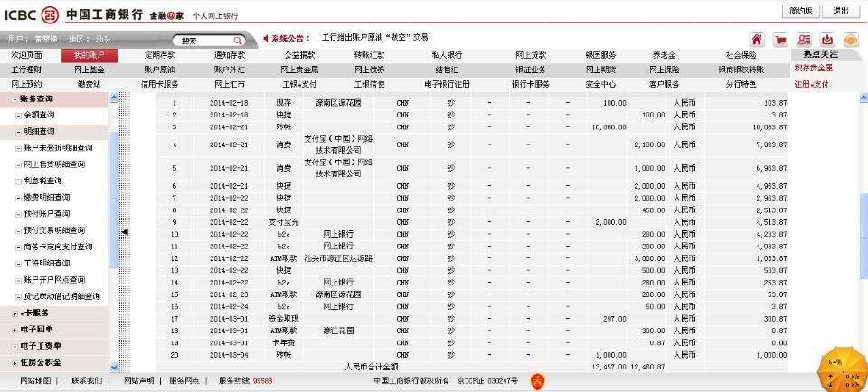The height and width of the screenshot is (392, 868).
Task: Open the 注册e支付 hot link
Action: click(811, 85)
